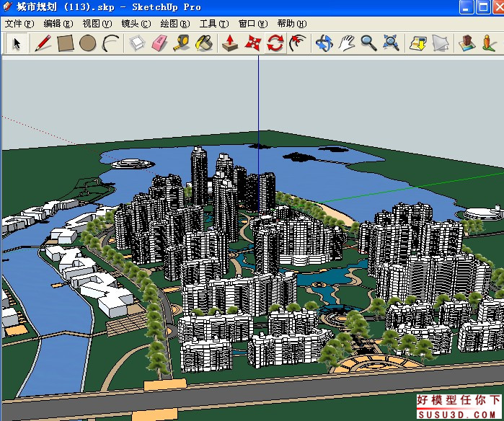
Task: Click the Get Models download icon
Action: coord(418,43)
